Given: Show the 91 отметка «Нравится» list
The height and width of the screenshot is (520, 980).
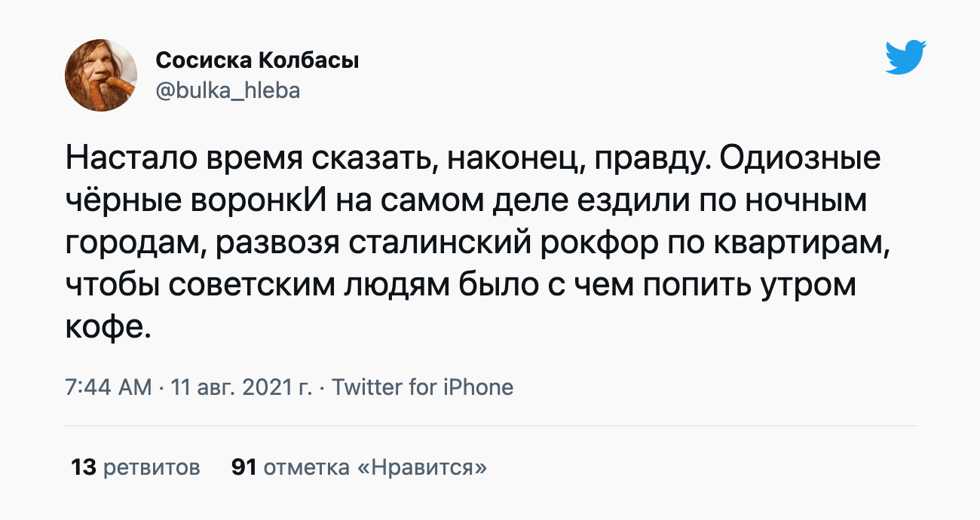Looking at the screenshot, I should pos(359,467).
